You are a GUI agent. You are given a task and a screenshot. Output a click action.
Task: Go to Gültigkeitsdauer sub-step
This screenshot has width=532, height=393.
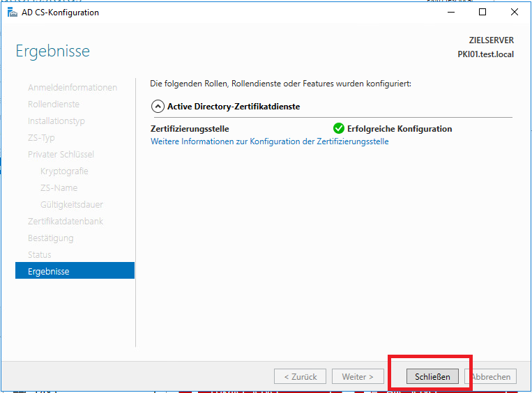72,204
